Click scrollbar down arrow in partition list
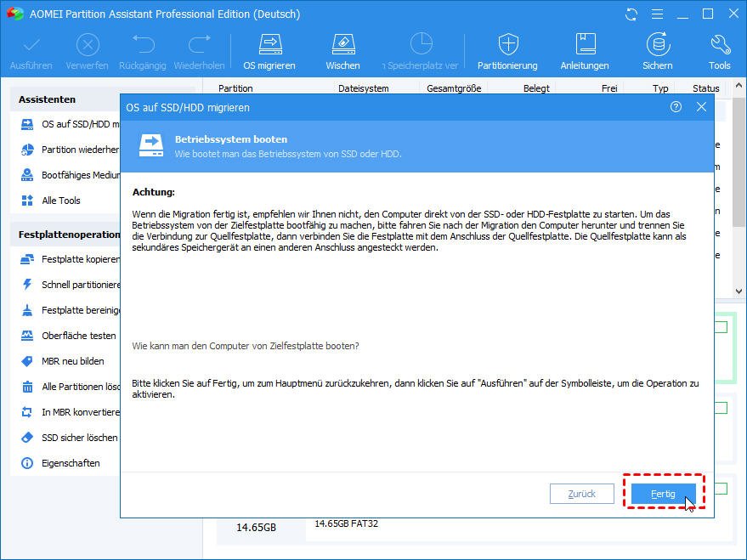The height and width of the screenshot is (560, 747). click(739, 291)
